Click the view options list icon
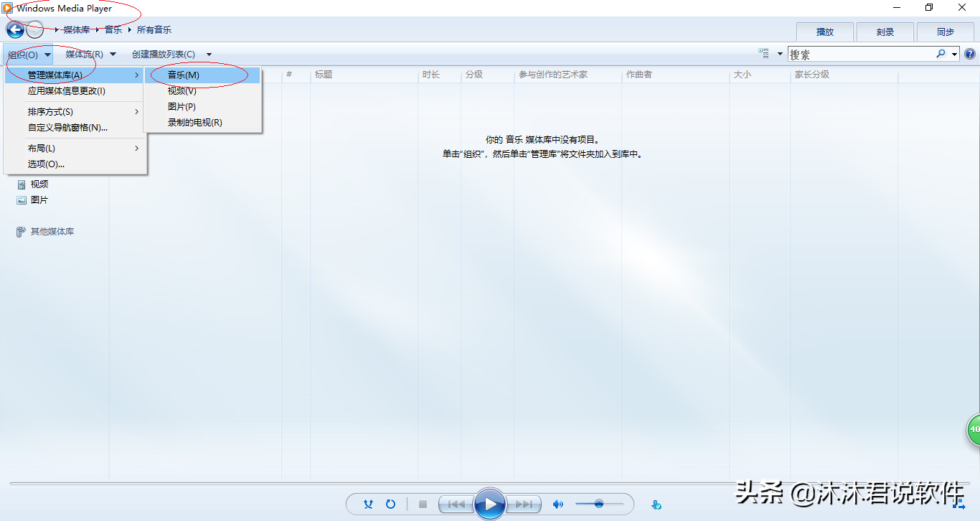 [763, 54]
